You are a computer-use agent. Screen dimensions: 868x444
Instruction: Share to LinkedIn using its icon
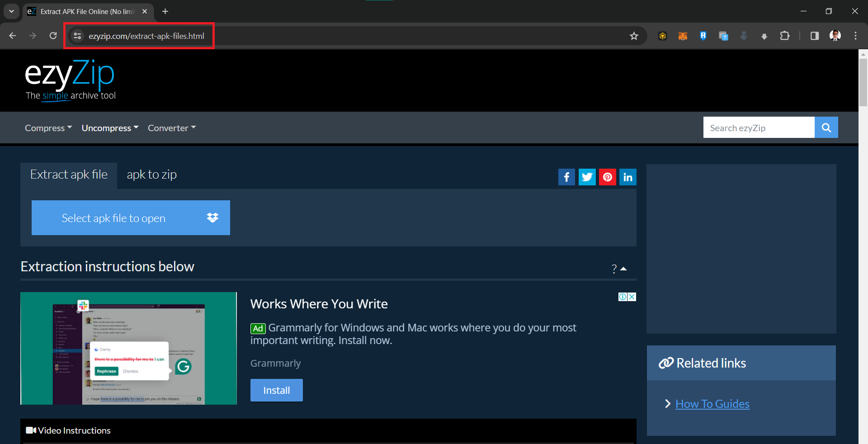coord(627,177)
